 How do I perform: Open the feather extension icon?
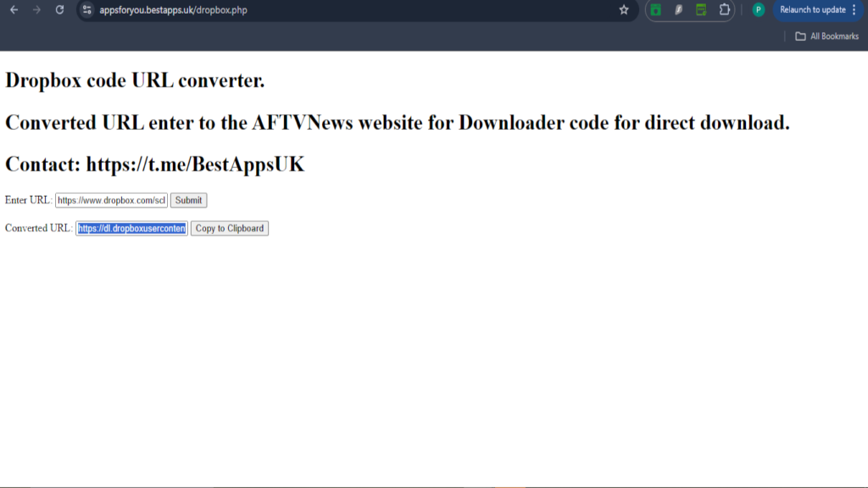pyautogui.click(x=679, y=10)
